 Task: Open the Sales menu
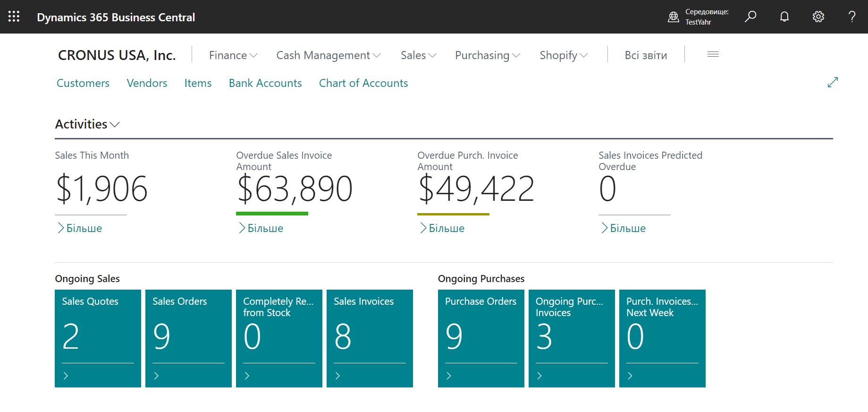tap(418, 55)
